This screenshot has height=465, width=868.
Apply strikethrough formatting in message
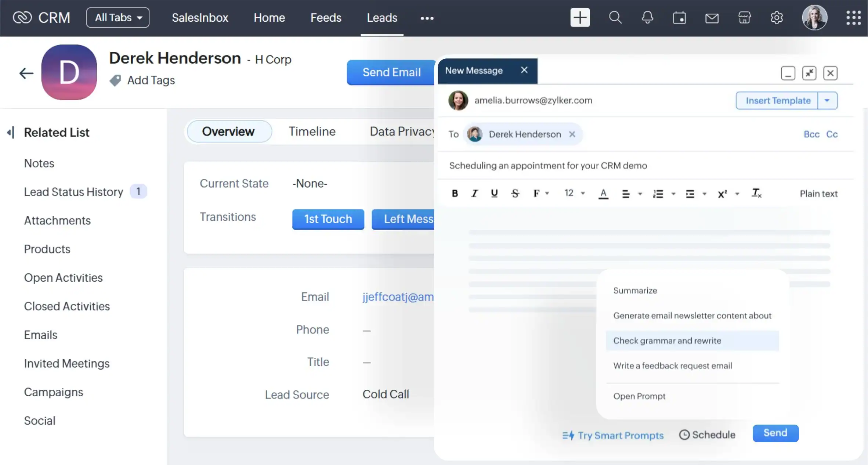point(515,193)
